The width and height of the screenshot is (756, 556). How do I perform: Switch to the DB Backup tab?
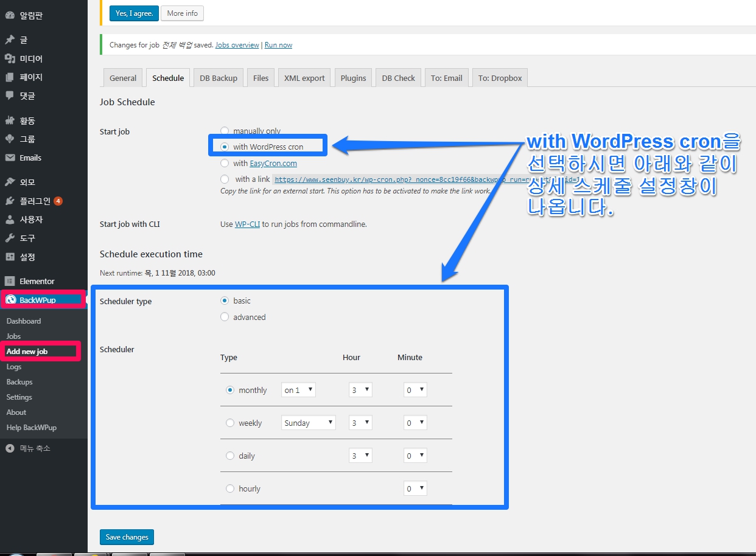219,78
